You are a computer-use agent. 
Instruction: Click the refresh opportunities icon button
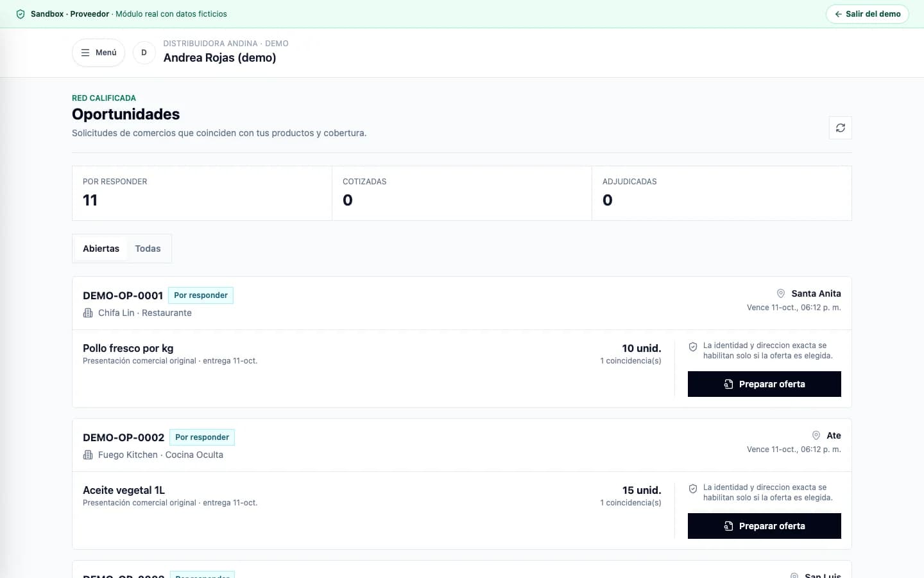point(840,128)
